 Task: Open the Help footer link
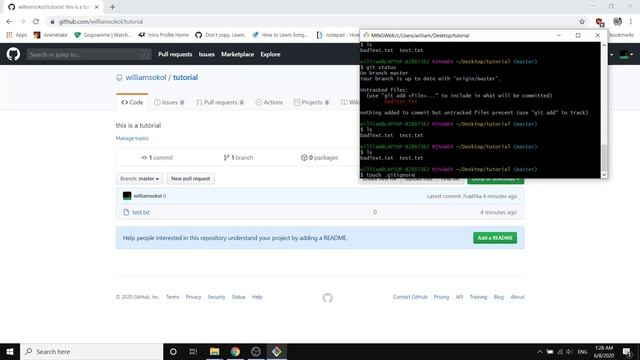[x=257, y=297]
